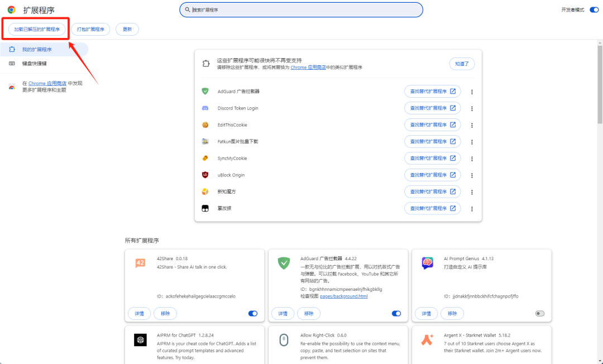603x364 pixels.
Task: Find replacement for AdGuard 广告拦截器
Action: coord(433,91)
